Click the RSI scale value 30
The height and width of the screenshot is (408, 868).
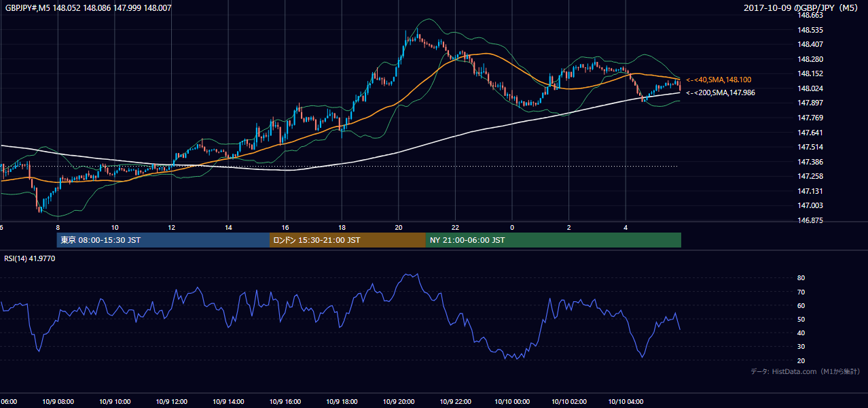pos(801,347)
